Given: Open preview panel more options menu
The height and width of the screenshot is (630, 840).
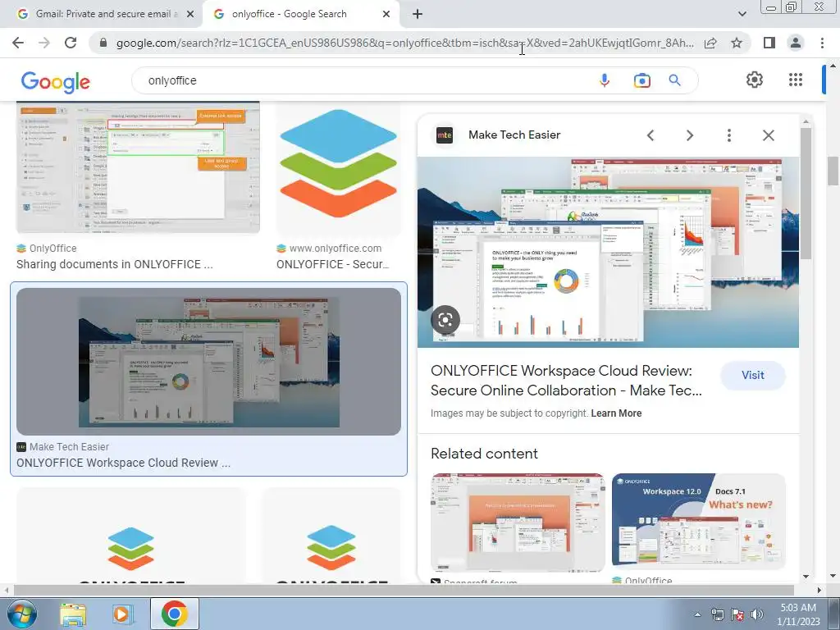Looking at the screenshot, I should coord(728,135).
